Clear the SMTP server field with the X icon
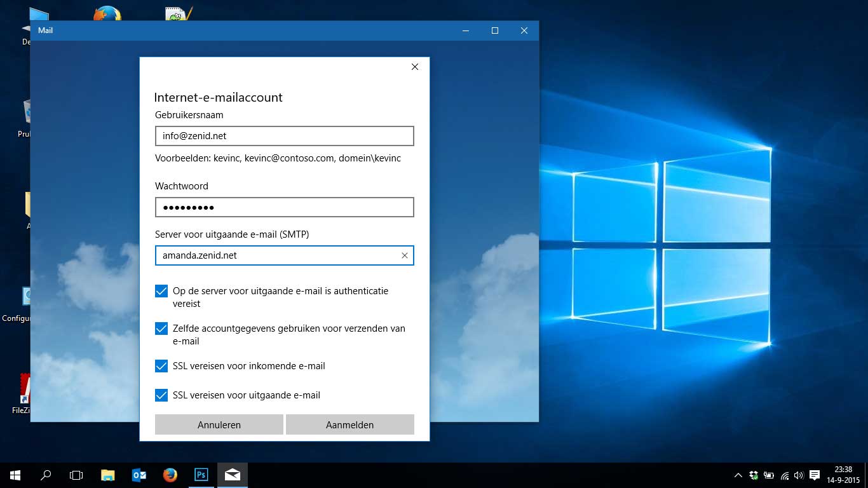 [x=404, y=255]
